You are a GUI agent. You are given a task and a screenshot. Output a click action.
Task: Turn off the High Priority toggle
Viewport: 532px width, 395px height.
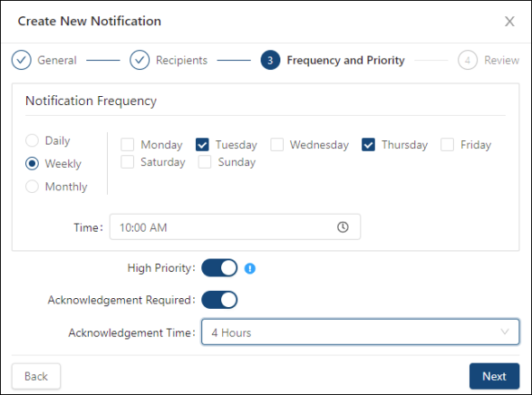pos(219,268)
